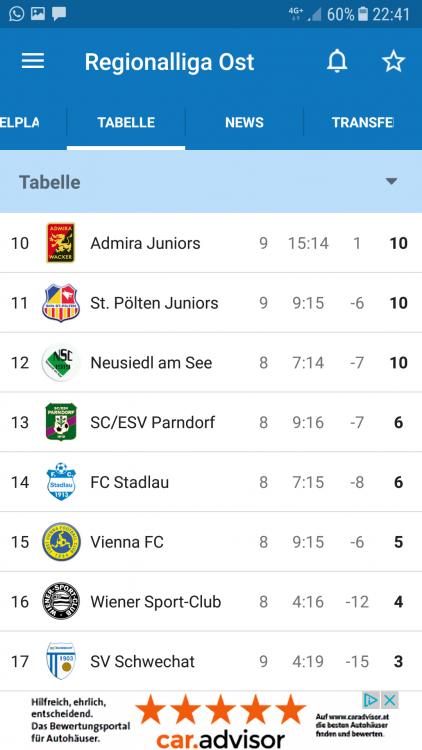Switch to the TRANSFER tab

[x=363, y=122]
